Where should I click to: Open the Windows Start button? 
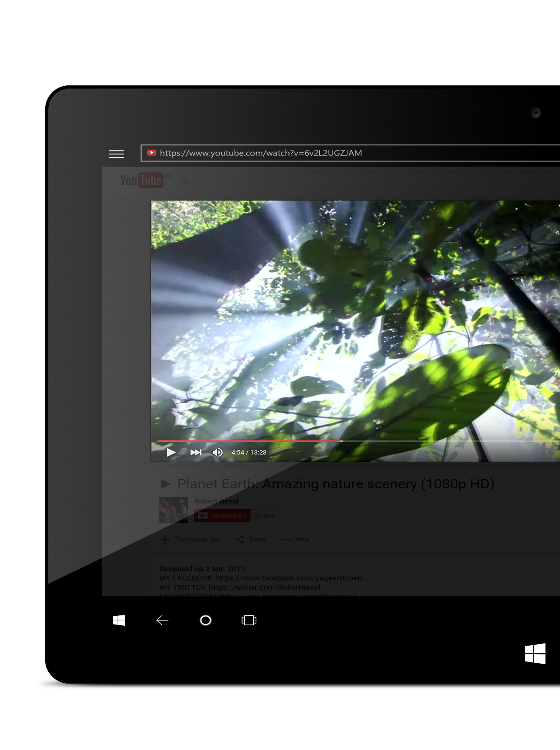[x=119, y=620]
